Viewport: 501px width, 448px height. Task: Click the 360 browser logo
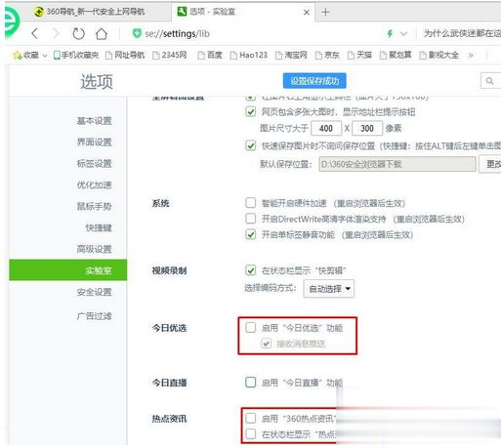(12, 22)
